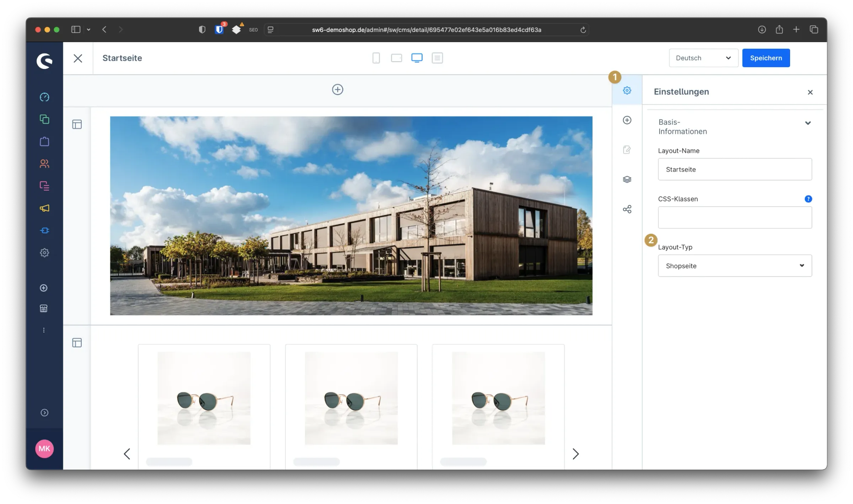The width and height of the screenshot is (853, 504).
Task: Click the CSS-Klassen input field
Action: click(735, 217)
